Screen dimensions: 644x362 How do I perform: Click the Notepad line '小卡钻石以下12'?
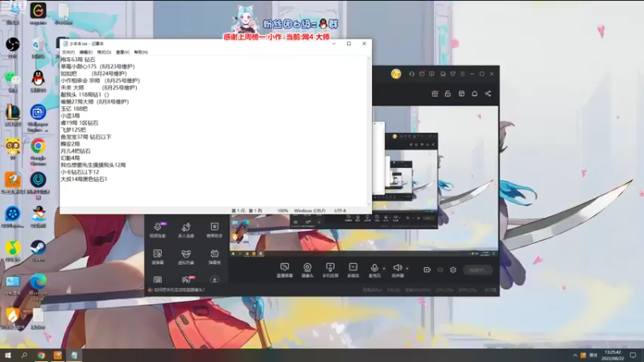(x=80, y=172)
